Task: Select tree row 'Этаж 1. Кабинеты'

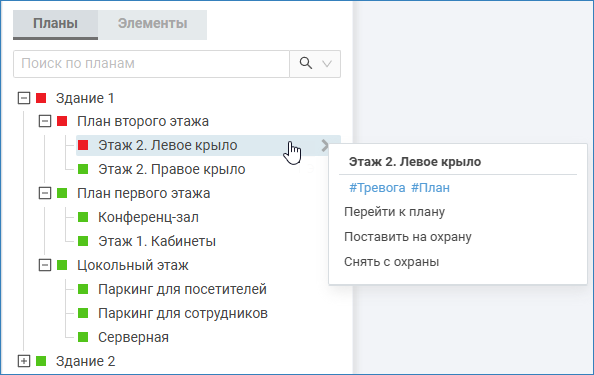Action: (x=157, y=241)
